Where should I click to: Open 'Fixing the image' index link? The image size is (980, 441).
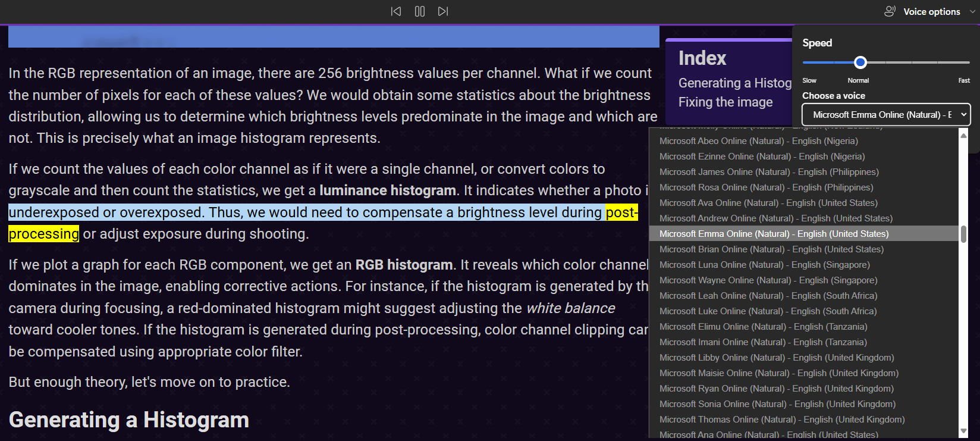point(725,102)
